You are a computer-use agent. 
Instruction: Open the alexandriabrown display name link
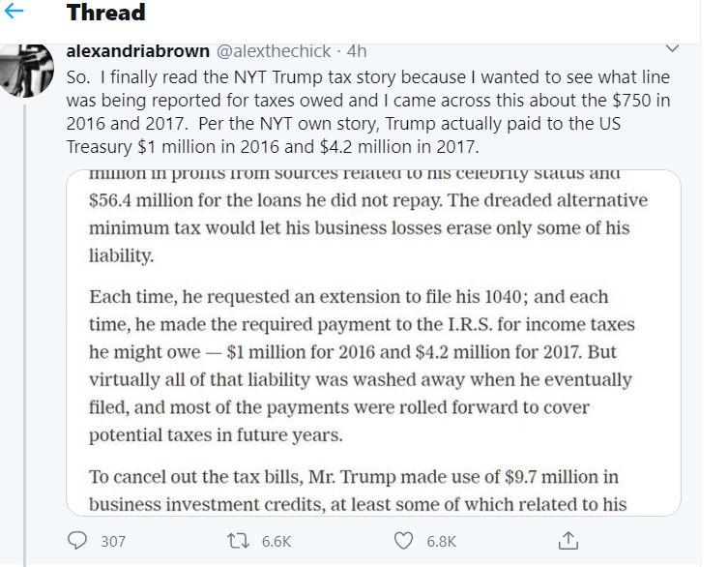(x=138, y=50)
